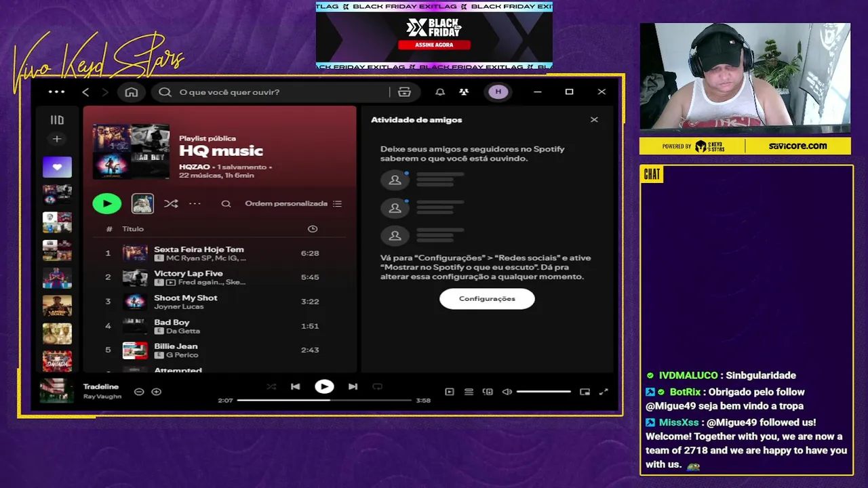Toggle the friend activity icon
Viewport: 868px width, 488px height.
[x=464, y=92]
